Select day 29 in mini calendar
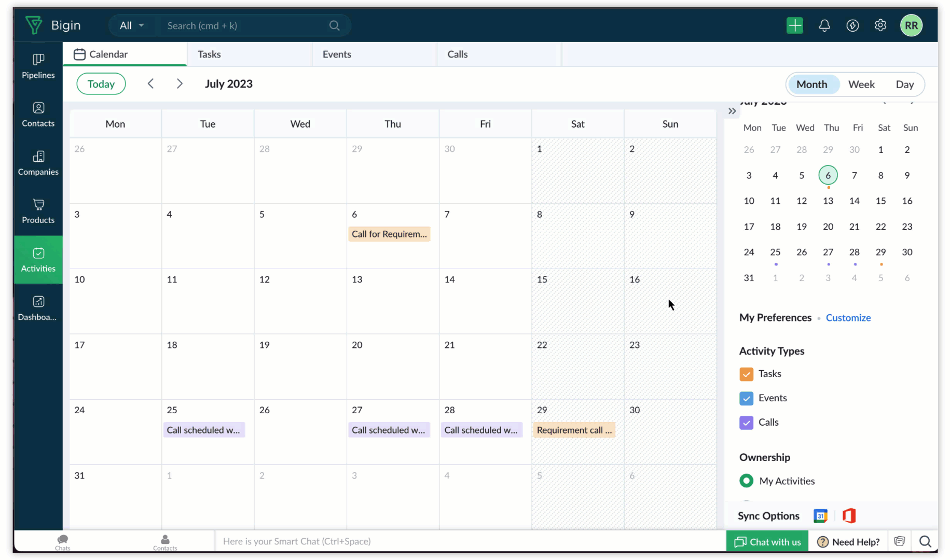The image size is (950, 560). pyautogui.click(x=880, y=252)
